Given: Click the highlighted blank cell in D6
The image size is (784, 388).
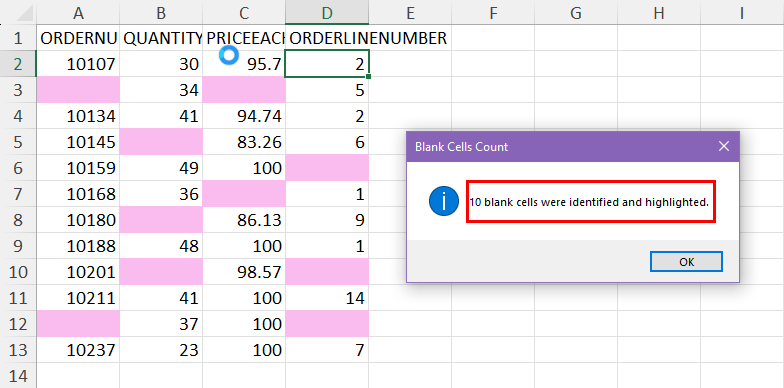Looking at the screenshot, I should coord(327,168).
